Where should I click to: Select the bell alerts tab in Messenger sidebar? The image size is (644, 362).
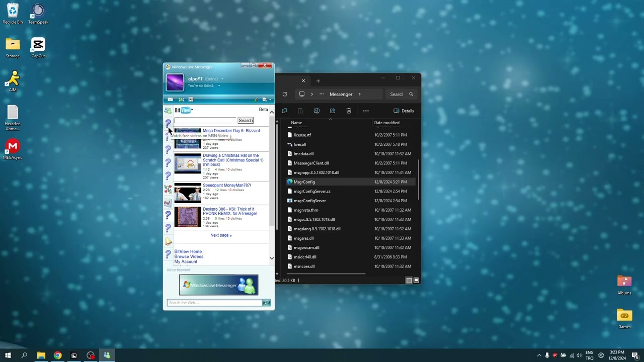(168, 242)
